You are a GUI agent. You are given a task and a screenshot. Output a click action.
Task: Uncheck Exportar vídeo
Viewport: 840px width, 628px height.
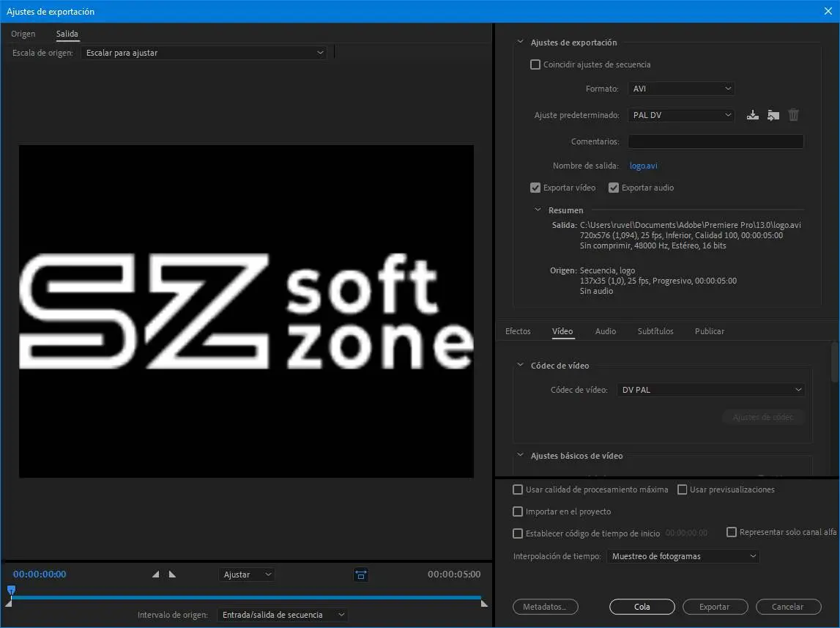pos(535,188)
